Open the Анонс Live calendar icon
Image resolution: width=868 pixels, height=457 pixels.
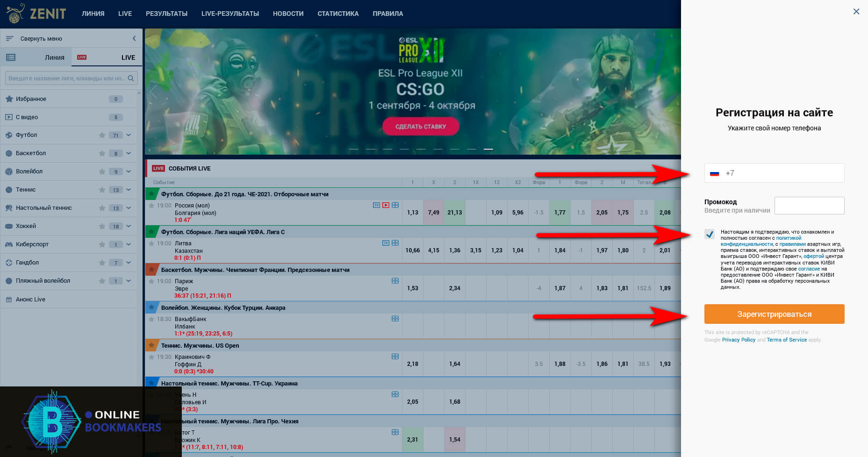(x=9, y=300)
